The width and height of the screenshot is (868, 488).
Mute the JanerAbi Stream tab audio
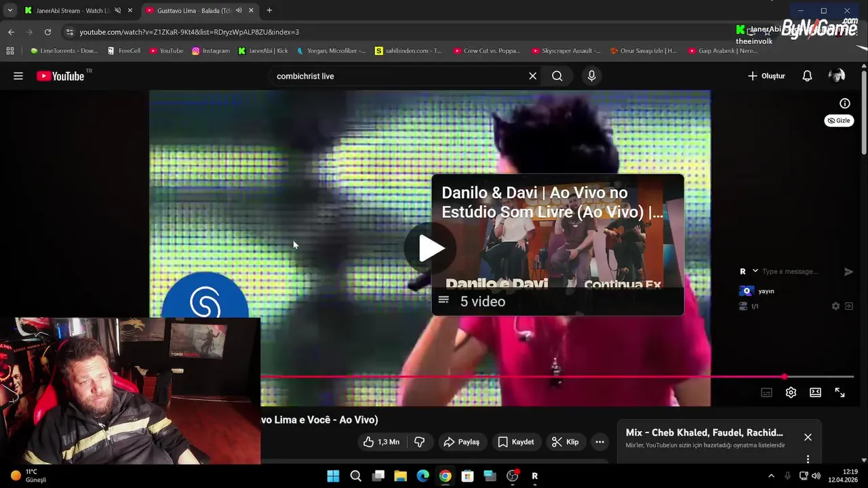coord(117,10)
